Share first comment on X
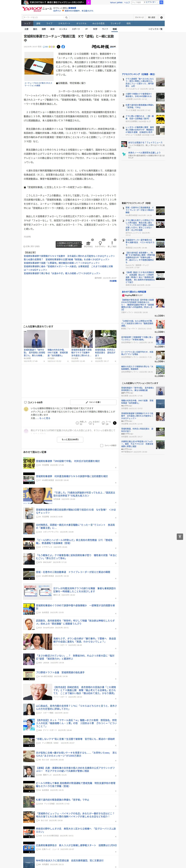Screen dimensions: 186x868 114,423
